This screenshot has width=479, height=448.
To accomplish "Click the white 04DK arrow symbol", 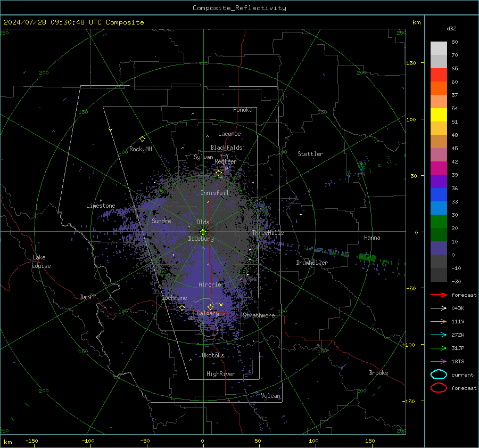I will [439, 308].
